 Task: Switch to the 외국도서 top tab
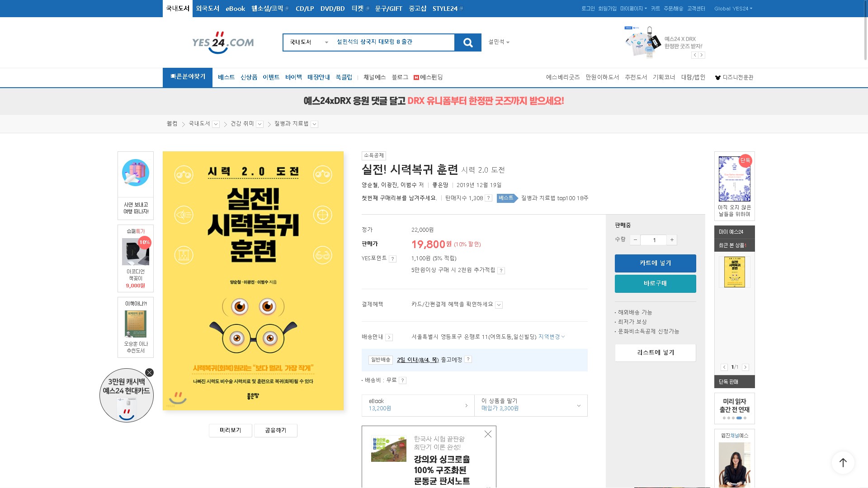[208, 9]
